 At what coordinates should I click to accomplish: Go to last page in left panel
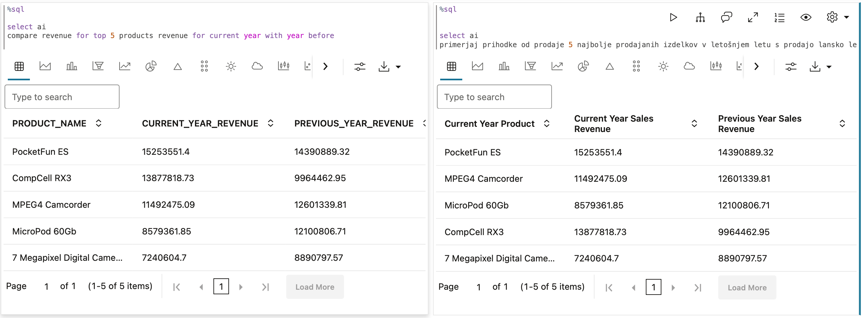(x=265, y=287)
